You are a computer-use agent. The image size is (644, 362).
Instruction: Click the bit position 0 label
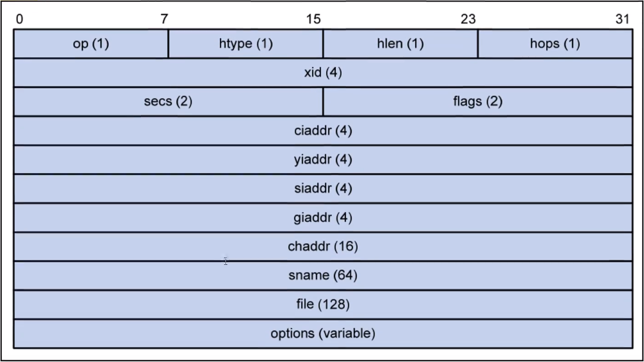19,19
